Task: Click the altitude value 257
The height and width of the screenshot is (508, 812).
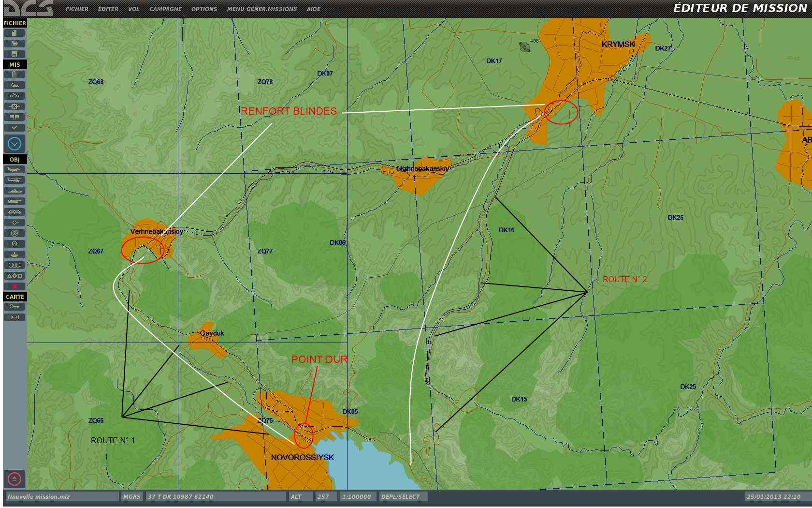Action: point(326,497)
